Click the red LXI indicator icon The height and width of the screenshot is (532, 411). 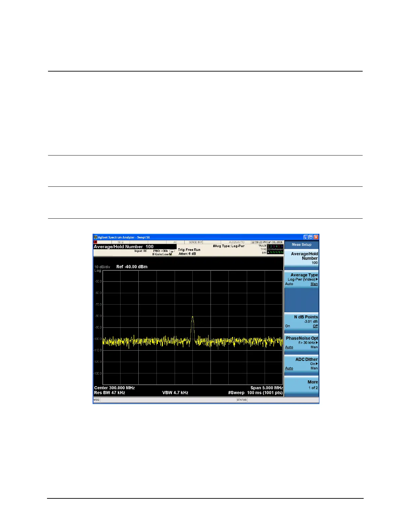click(x=95, y=242)
